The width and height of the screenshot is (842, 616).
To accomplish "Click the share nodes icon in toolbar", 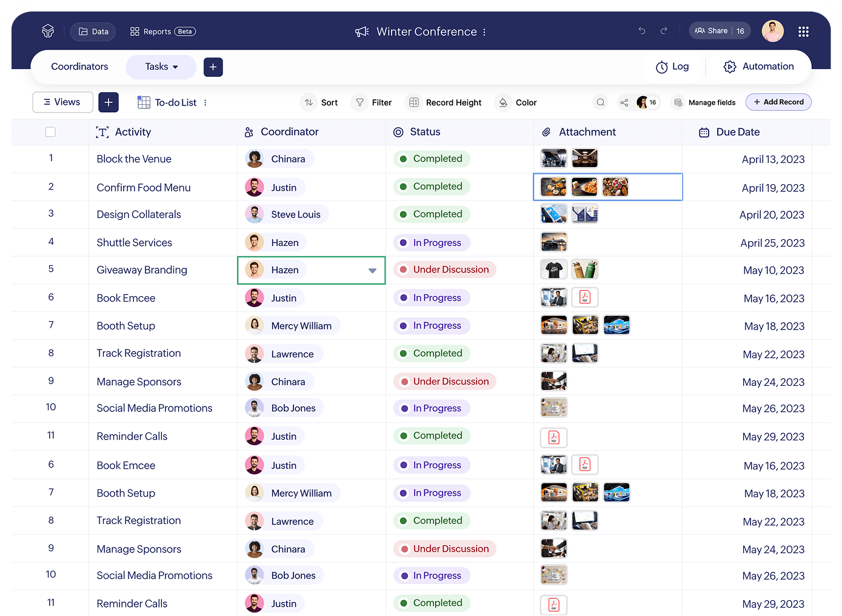I will click(x=624, y=102).
